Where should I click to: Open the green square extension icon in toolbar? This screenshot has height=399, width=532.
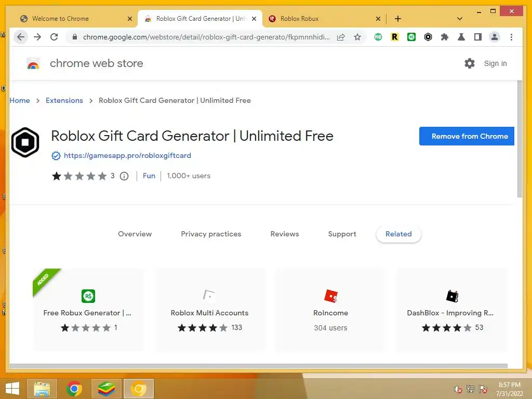[x=411, y=37]
